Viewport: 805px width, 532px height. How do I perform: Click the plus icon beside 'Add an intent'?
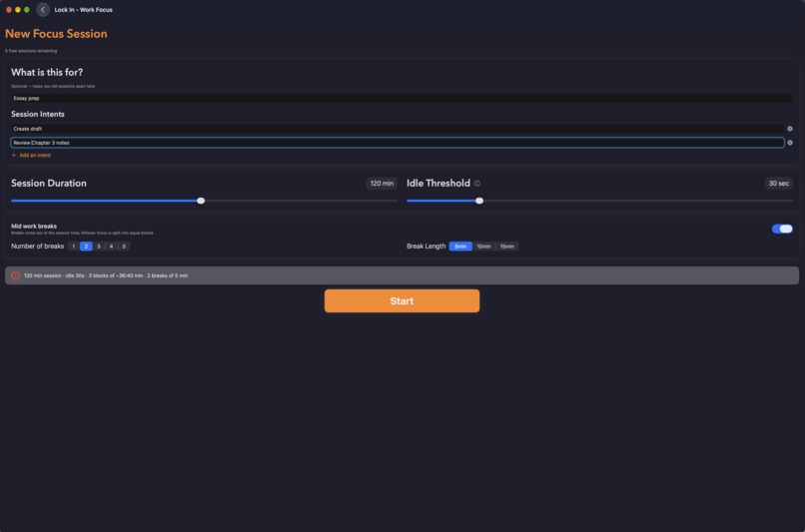[14, 155]
